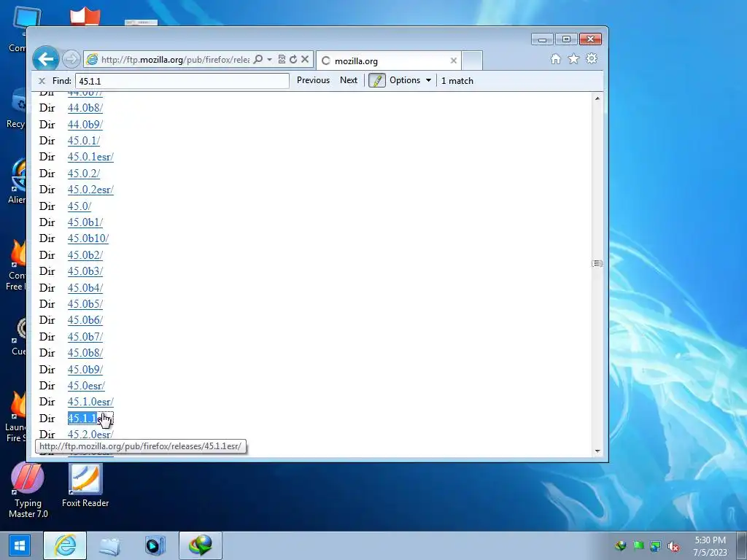Screen dimensions: 747x560
Task: Click inside the Find text field
Action: tap(182, 81)
